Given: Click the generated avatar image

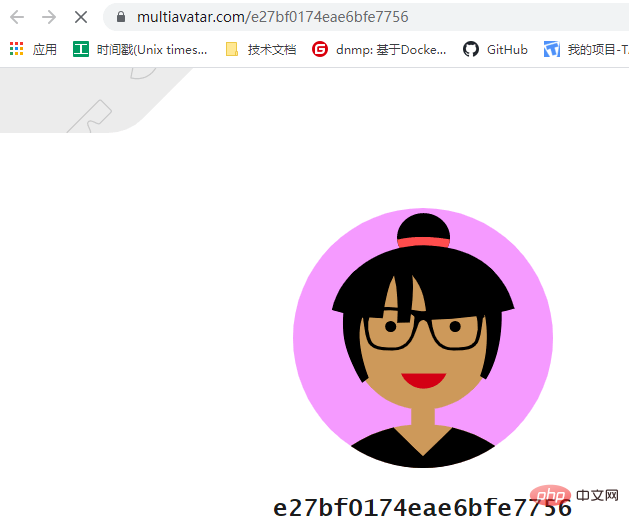Looking at the screenshot, I should [x=423, y=338].
